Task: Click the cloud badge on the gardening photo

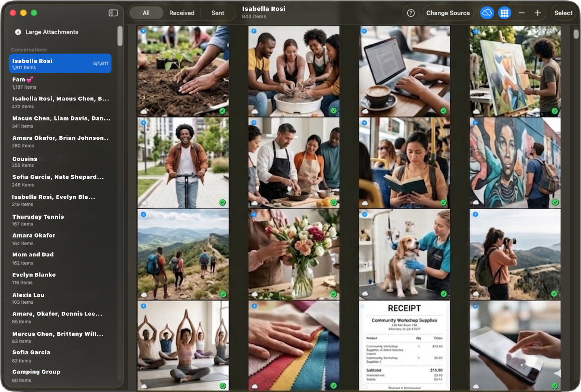Action: 144,111
